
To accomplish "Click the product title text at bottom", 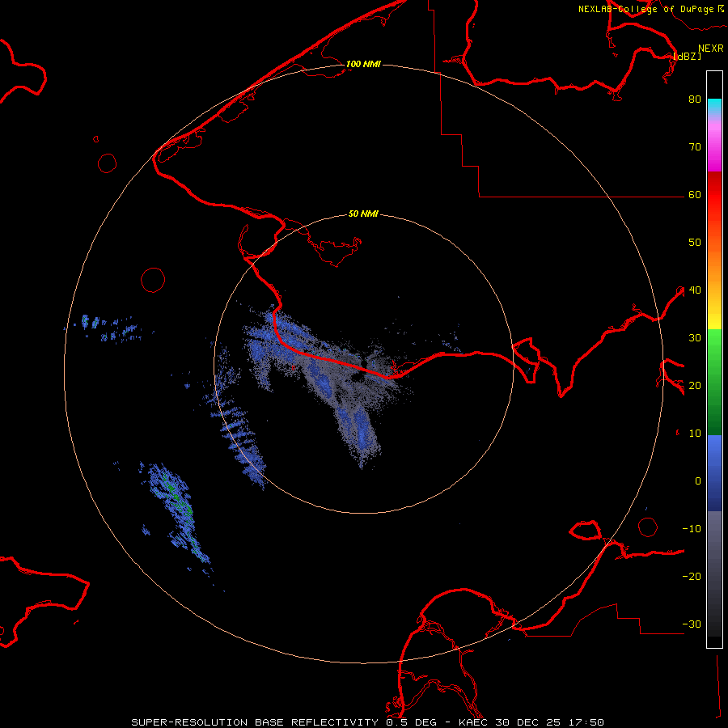I will click(x=367, y=722).
